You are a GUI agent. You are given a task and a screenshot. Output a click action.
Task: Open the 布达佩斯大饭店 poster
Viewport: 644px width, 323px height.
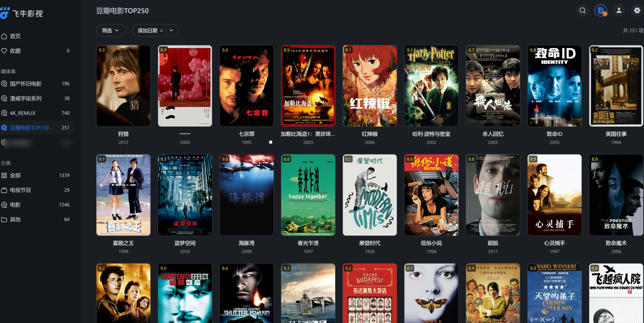(370, 293)
